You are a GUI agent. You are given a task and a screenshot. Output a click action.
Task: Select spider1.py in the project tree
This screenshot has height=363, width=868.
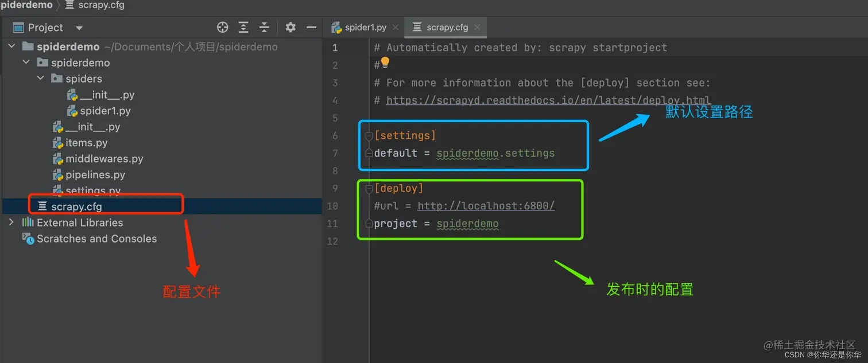105,111
